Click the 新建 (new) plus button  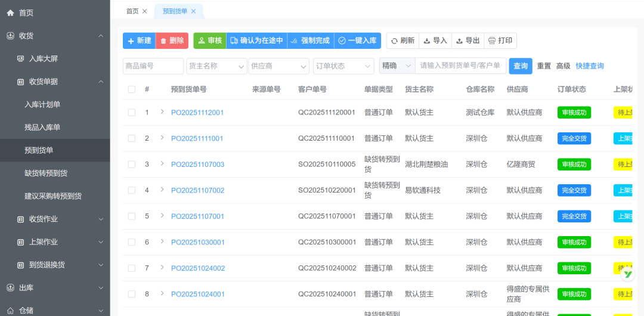139,41
